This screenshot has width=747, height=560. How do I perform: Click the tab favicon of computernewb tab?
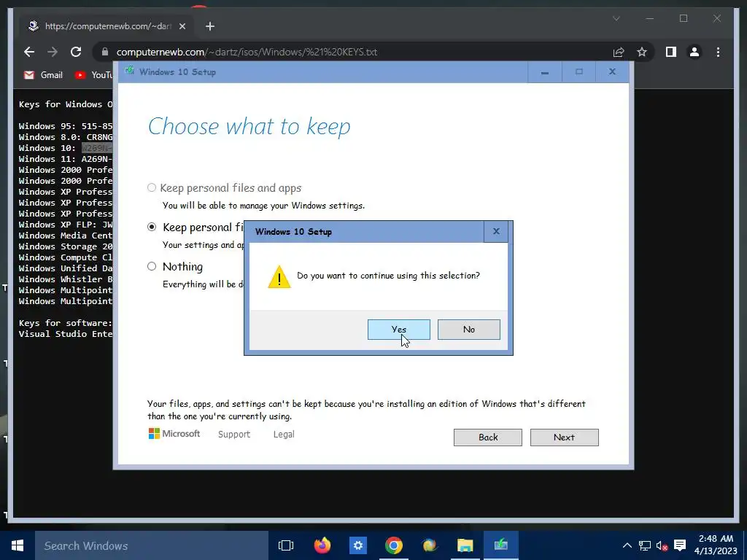tap(34, 26)
